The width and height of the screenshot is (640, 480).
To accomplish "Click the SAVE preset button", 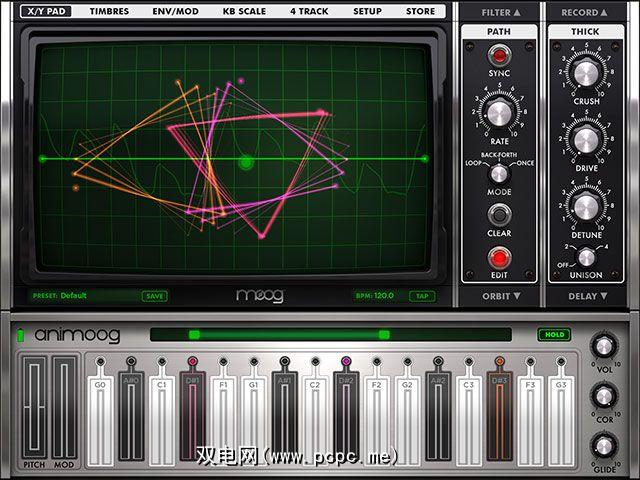I will [155, 296].
